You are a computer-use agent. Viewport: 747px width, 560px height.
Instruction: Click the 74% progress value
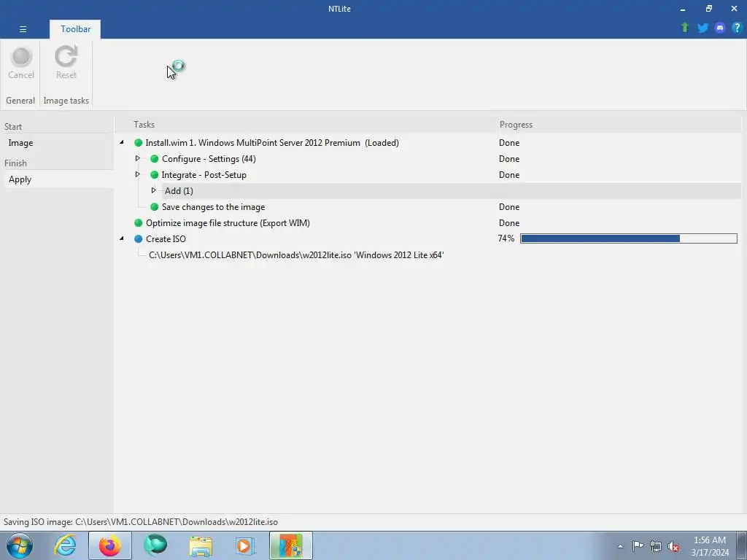506,238
